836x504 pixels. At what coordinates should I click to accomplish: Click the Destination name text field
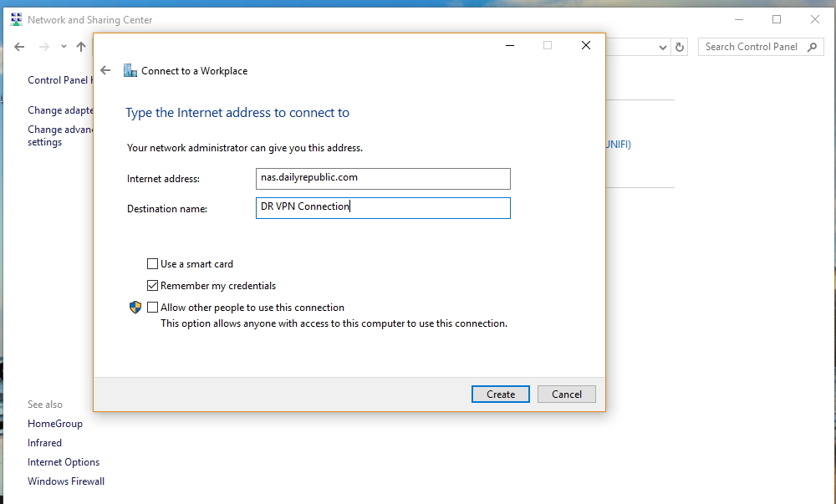click(x=383, y=207)
